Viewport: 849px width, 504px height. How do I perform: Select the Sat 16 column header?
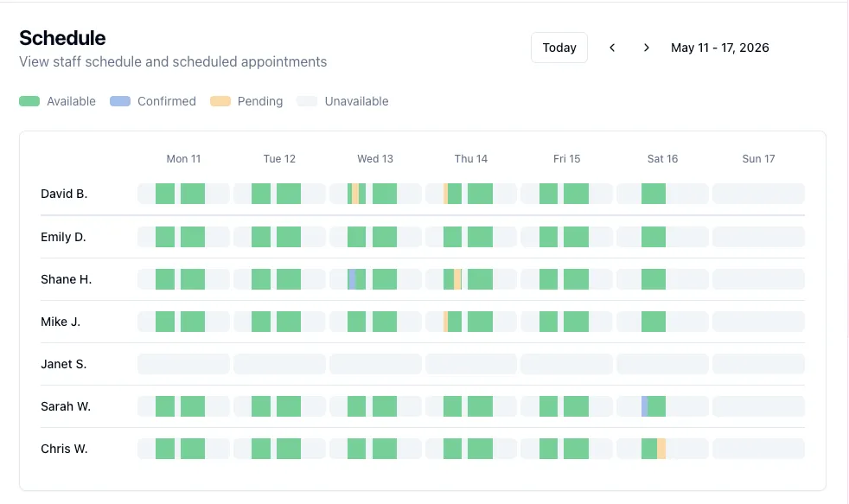point(663,158)
